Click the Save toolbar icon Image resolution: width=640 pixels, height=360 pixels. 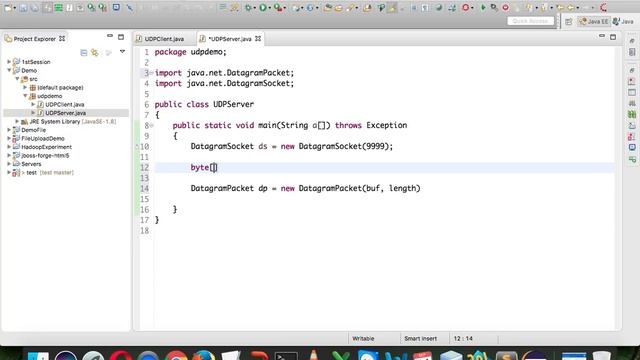(x=23, y=7)
